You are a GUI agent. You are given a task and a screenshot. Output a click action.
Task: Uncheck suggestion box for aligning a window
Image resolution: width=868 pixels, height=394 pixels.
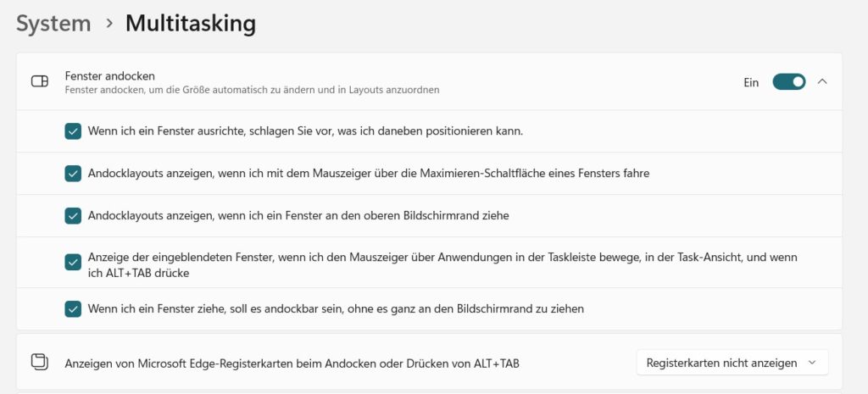point(73,131)
